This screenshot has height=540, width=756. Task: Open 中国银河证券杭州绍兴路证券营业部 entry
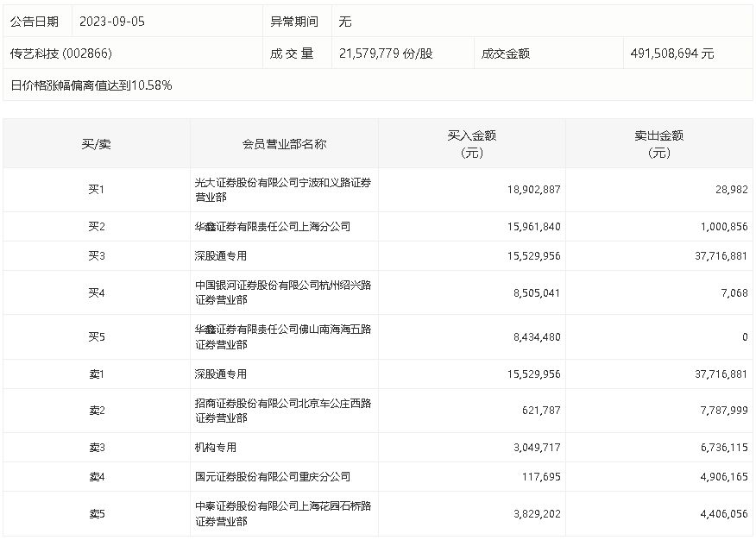(x=283, y=292)
